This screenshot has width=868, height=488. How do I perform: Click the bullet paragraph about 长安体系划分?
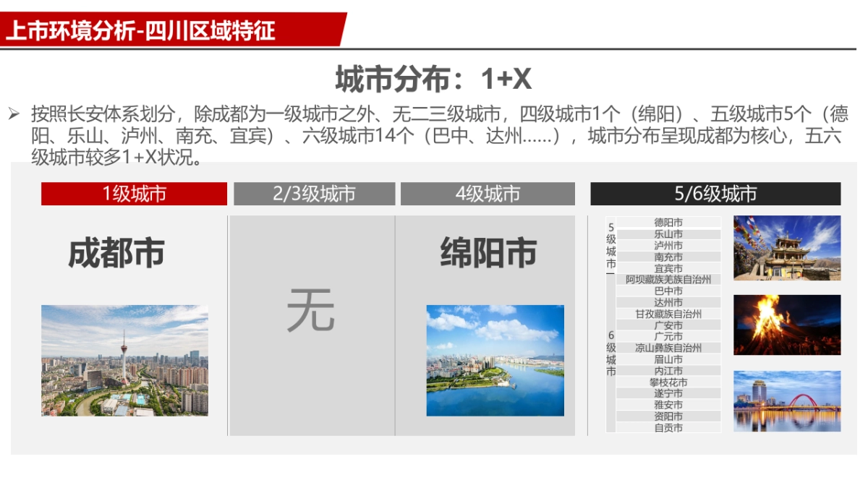(434, 129)
